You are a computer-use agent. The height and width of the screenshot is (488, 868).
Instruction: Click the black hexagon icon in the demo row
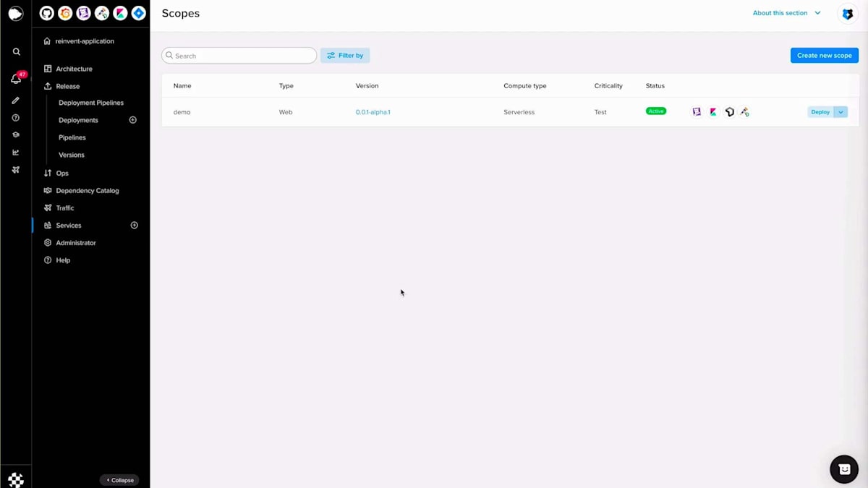coord(729,112)
